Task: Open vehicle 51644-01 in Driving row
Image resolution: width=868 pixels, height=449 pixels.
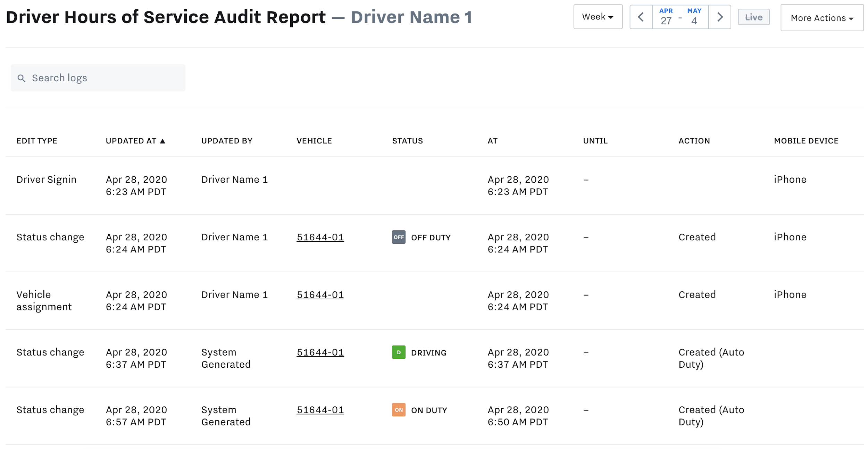Action: (x=320, y=352)
